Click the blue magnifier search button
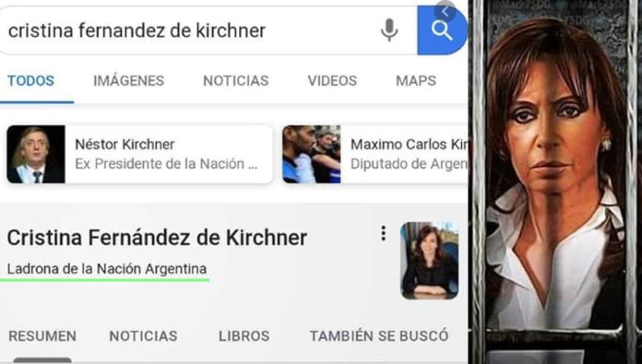Viewport: 642px width, 364px height. click(x=442, y=30)
